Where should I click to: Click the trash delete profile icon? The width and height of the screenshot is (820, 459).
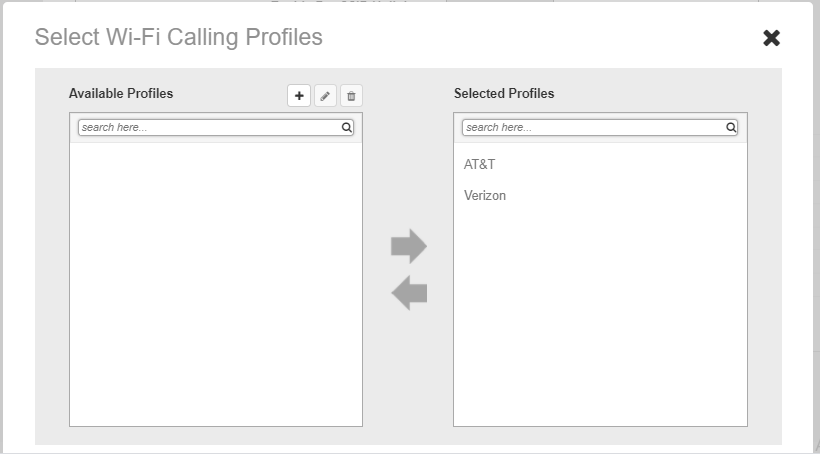click(x=351, y=96)
